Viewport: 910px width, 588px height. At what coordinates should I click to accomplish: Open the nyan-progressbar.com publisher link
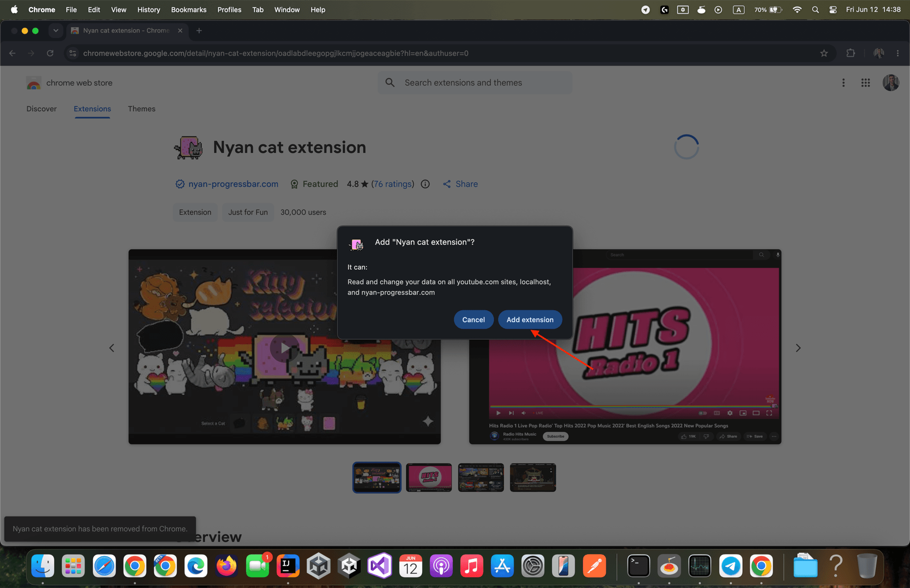(233, 184)
